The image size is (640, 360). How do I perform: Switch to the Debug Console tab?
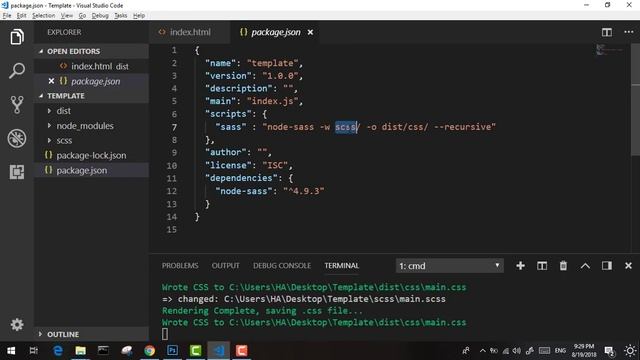(282, 266)
